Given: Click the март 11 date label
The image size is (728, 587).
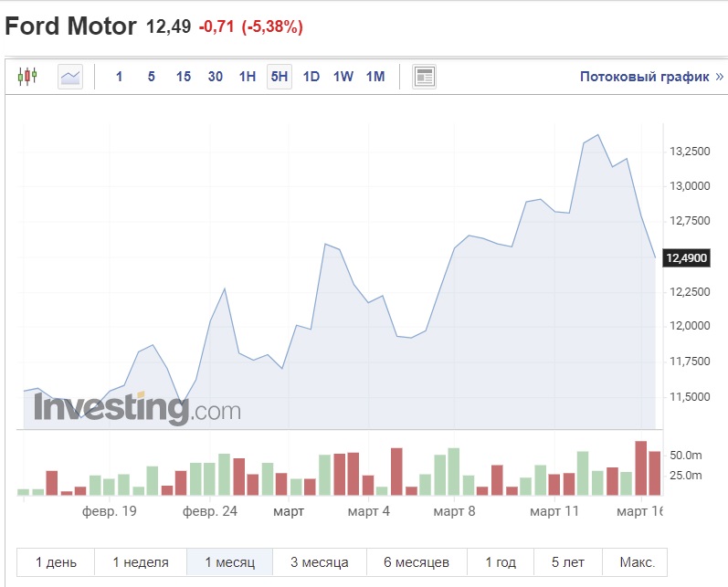Looking at the screenshot, I should tap(554, 511).
